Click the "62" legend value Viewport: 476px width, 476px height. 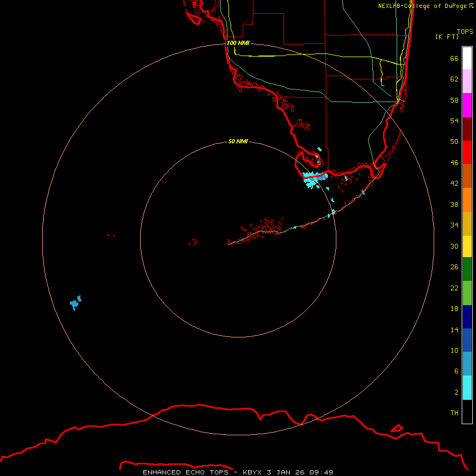coord(454,79)
